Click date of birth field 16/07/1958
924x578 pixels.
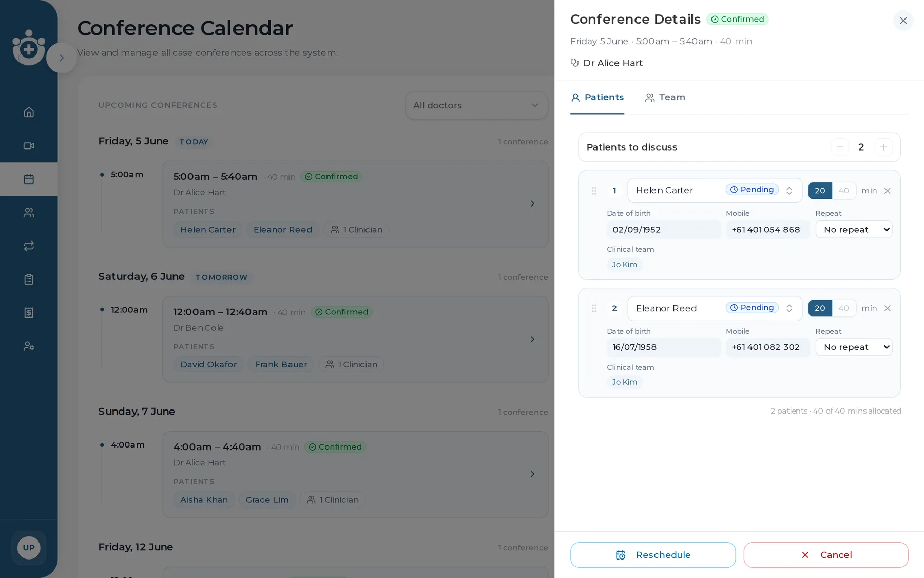(x=664, y=347)
